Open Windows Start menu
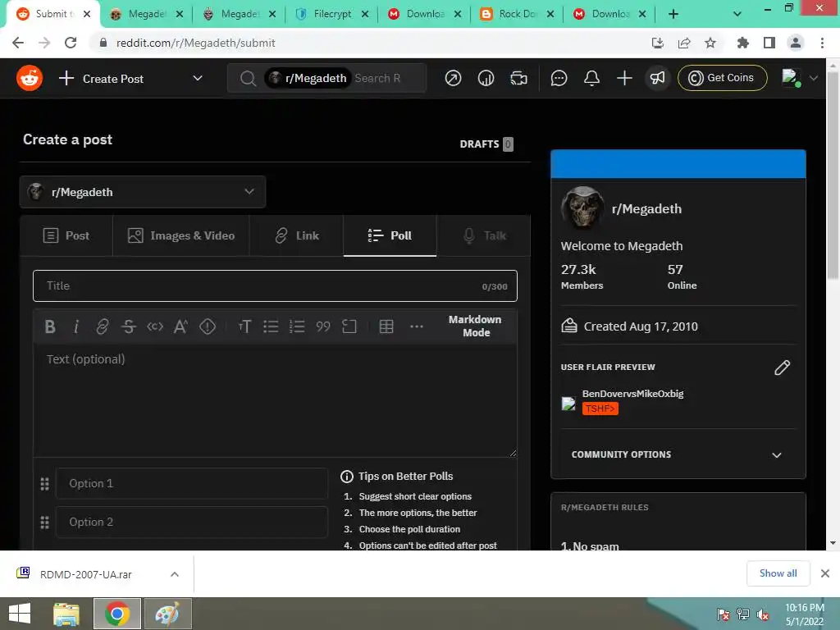 pos(20,614)
